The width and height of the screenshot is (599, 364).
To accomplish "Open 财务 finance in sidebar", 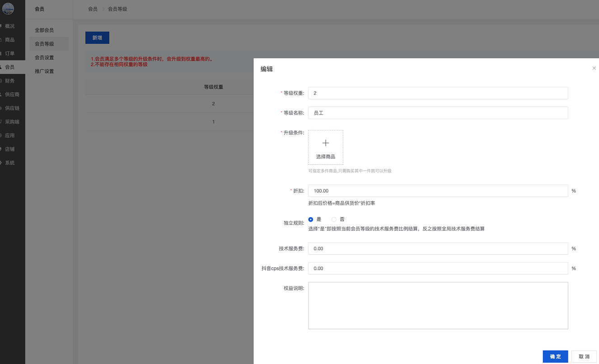I will click(10, 81).
